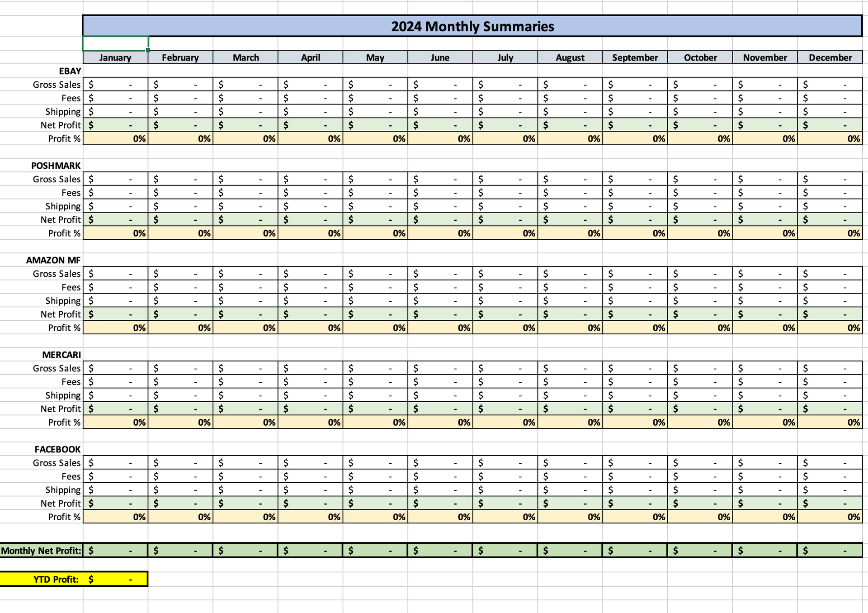This screenshot has width=868, height=613.
Task: Select POSHMARK Fees cell for June
Action: coord(441,192)
